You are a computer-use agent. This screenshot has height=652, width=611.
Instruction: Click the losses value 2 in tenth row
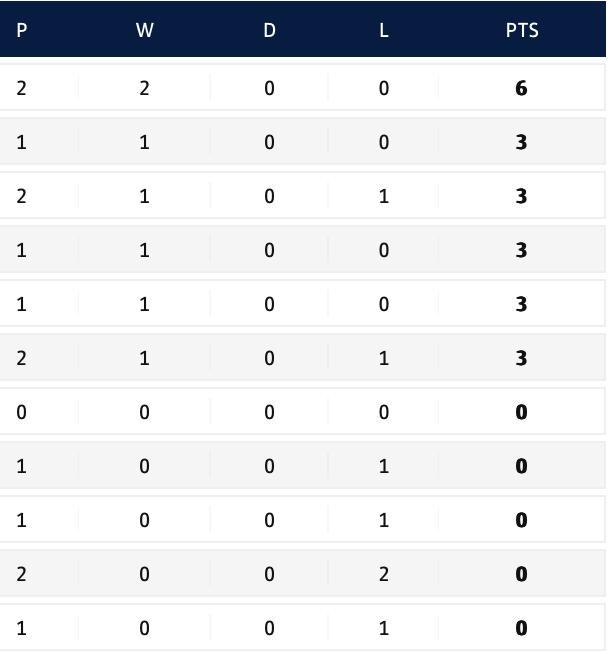383,574
